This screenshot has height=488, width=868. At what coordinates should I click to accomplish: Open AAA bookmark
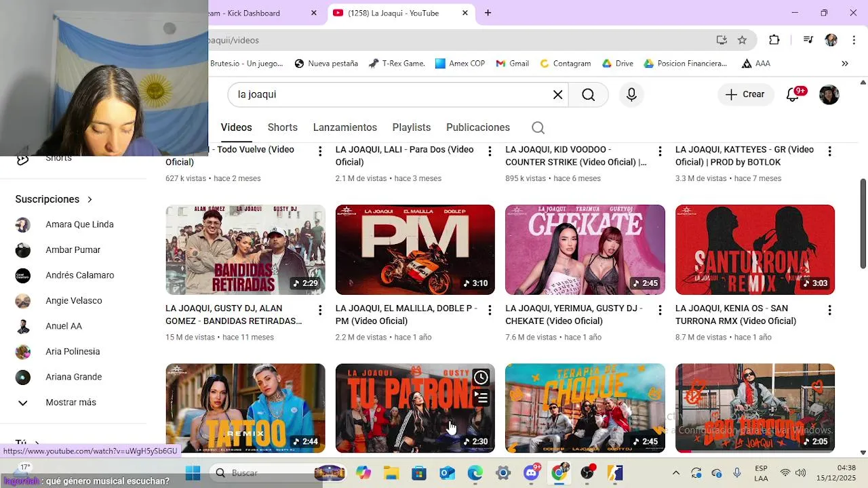(755, 64)
